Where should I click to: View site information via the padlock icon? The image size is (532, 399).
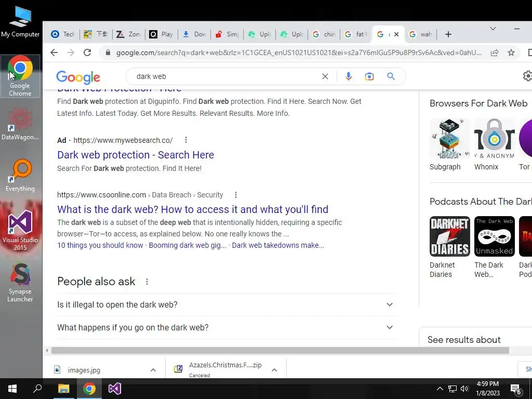(x=108, y=52)
